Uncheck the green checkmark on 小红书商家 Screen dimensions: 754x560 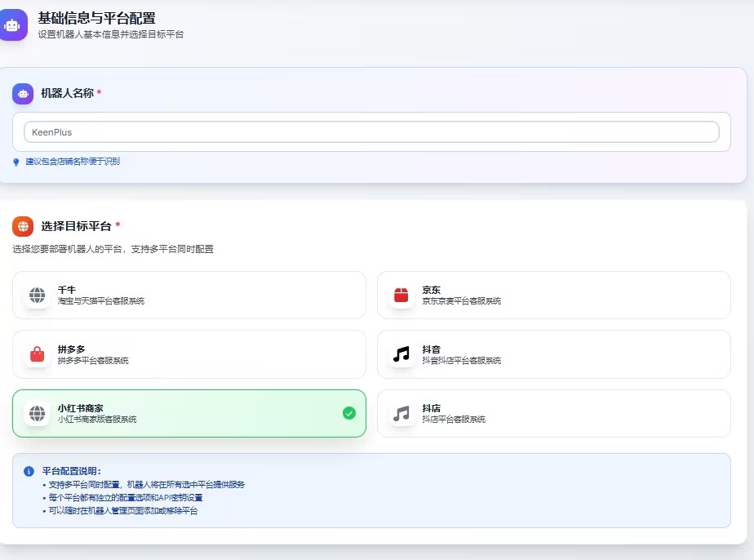click(x=349, y=413)
